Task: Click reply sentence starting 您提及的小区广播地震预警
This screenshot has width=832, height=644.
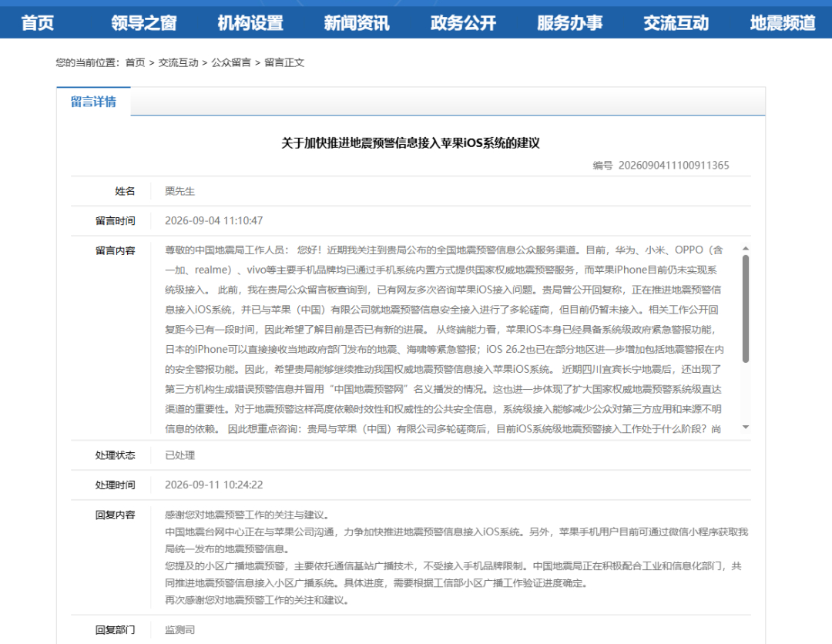Action: (453, 575)
